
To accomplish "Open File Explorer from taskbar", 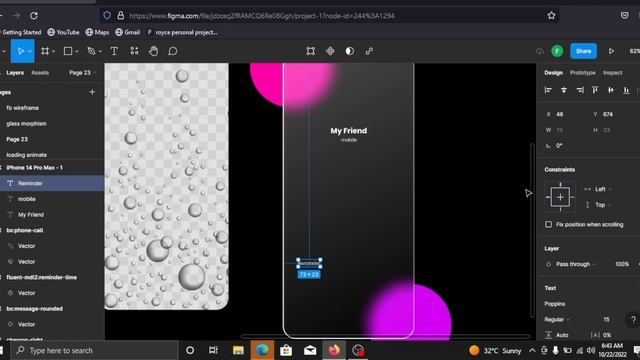I will click(238, 350).
